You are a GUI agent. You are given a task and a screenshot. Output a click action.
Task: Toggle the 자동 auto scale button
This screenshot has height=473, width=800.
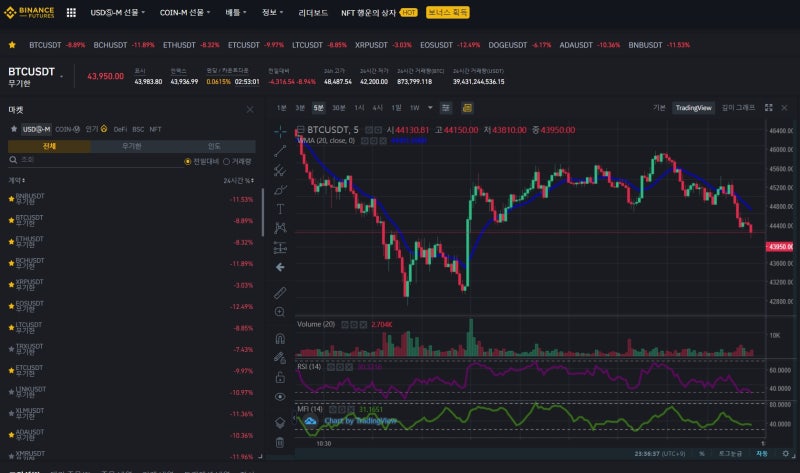pyautogui.click(x=762, y=454)
